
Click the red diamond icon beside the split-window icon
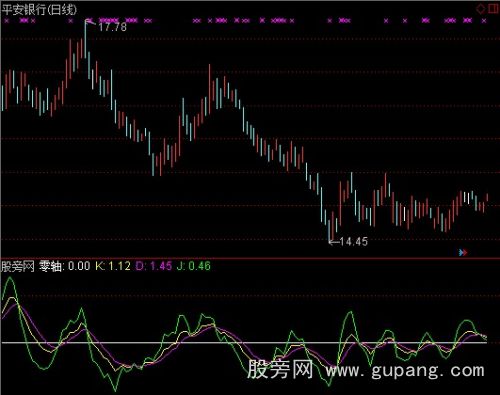480,8
